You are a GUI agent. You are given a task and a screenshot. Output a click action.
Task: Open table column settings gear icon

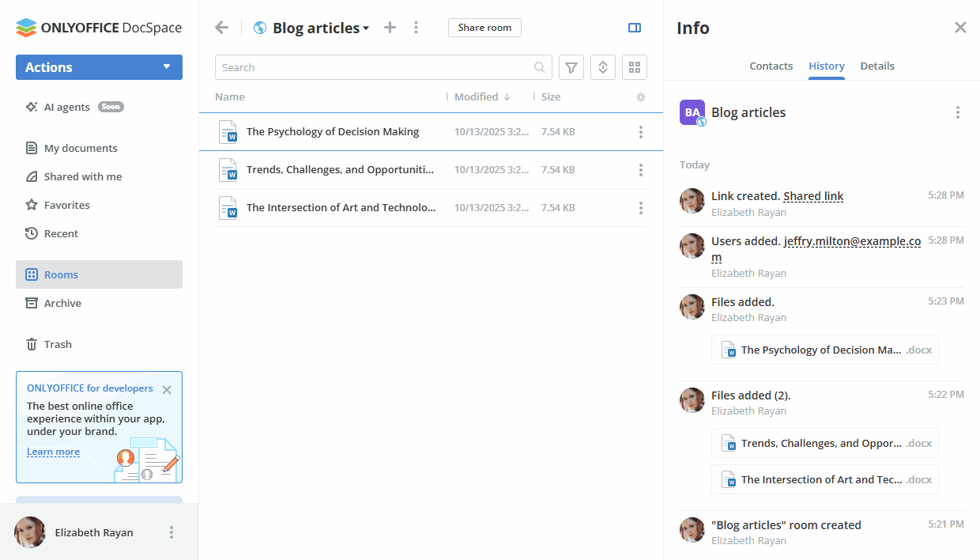click(641, 97)
